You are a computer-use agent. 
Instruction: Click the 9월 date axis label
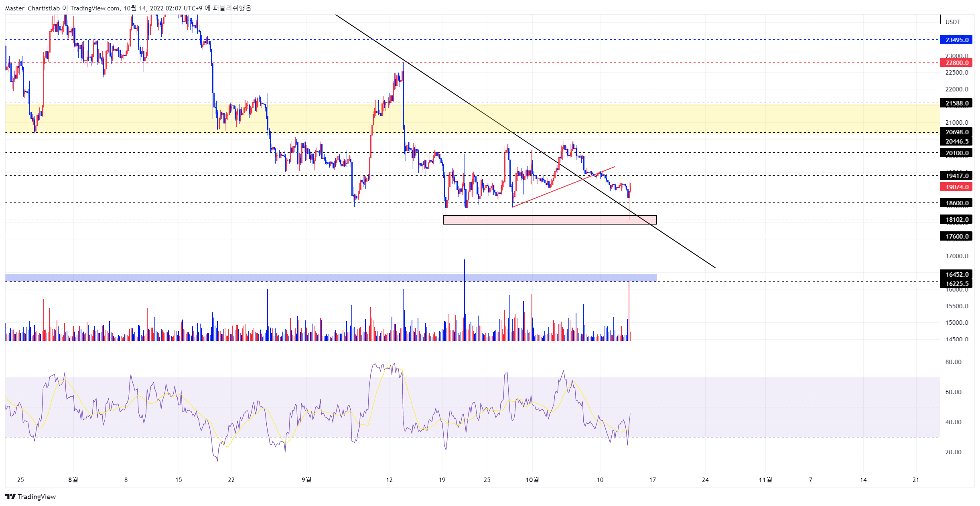[x=306, y=480]
